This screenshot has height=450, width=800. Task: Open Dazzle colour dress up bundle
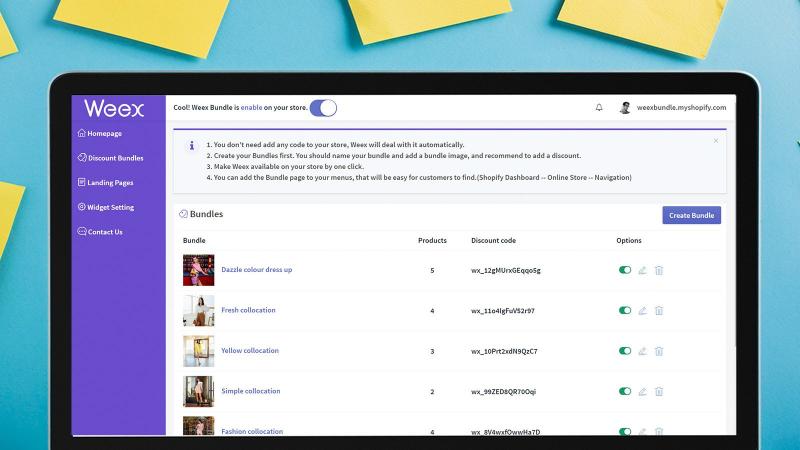point(257,269)
